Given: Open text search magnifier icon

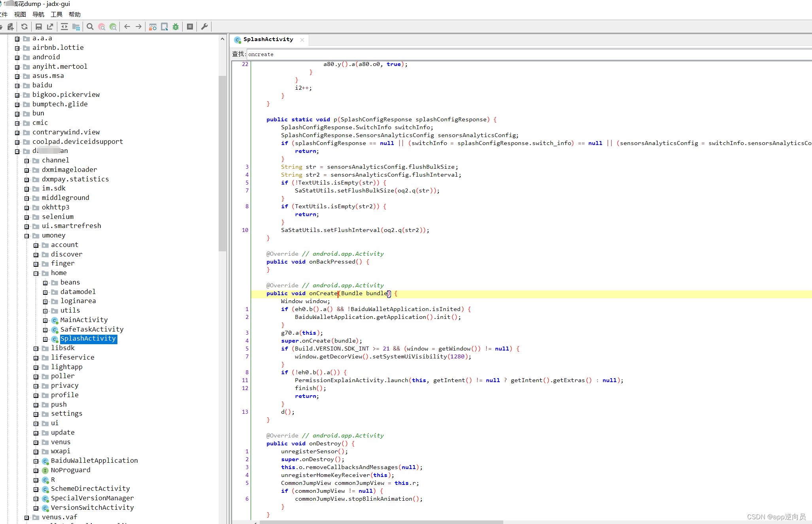Looking at the screenshot, I should (90, 26).
